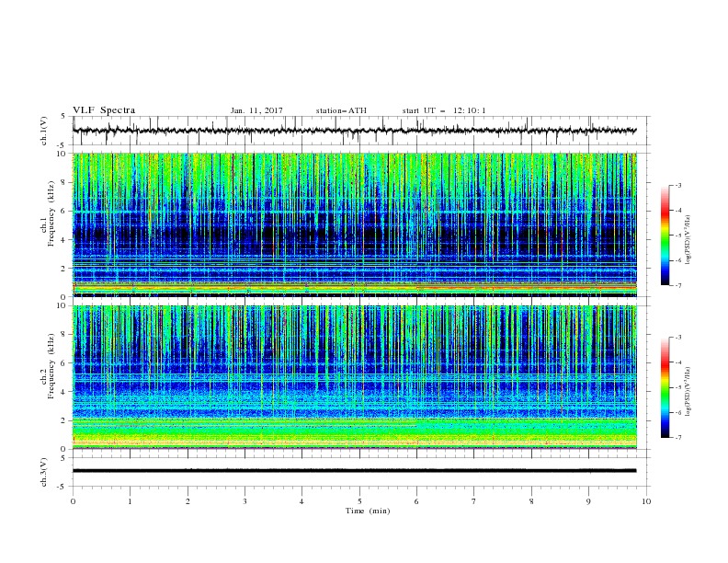Screen dimensions: 728x563
Task: Click the upper 'log(PSD)(V²/Hz)' colorbar label
Action: click(688, 240)
